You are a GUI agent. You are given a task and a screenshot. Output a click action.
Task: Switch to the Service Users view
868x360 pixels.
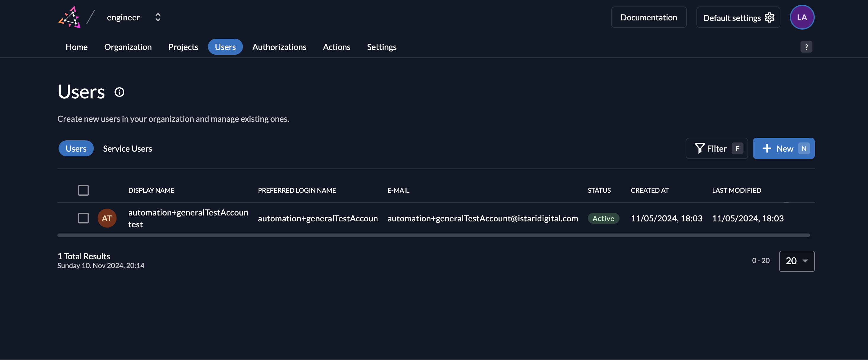click(128, 148)
